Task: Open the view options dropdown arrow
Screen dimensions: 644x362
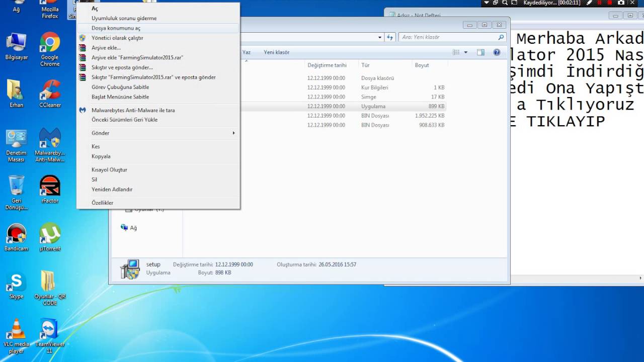Action: (466, 52)
